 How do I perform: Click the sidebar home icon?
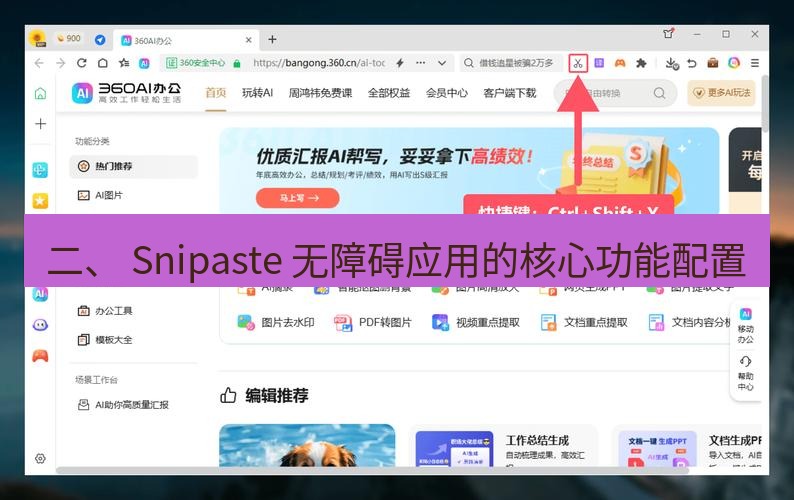point(41,94)
